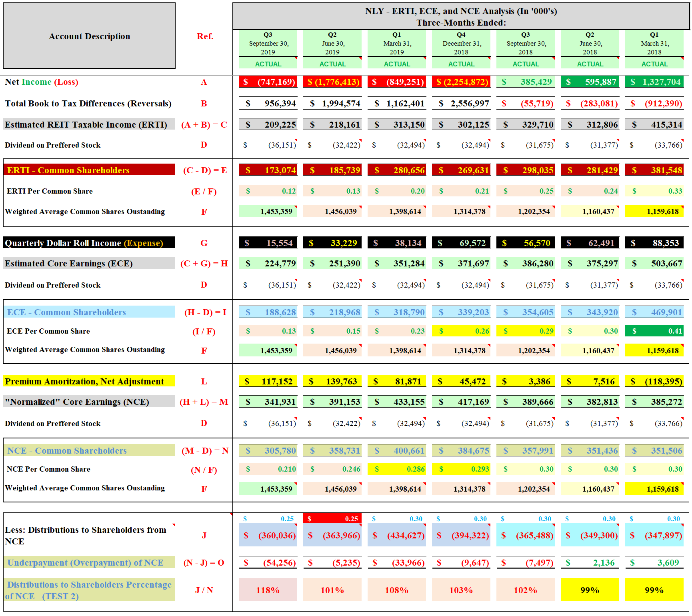692x616 pixels.
Task: Select 'Total Book to Tax Differences (Reversals)' label
Action: tap(88, 104)
